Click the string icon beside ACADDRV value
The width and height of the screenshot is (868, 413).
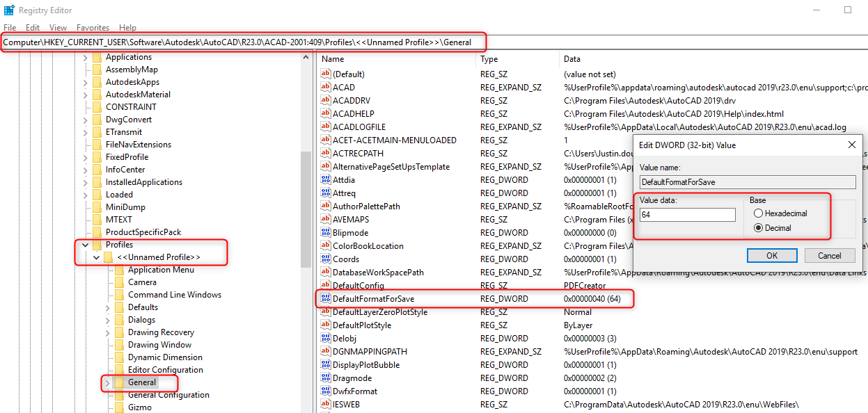(x=325, y=101)
